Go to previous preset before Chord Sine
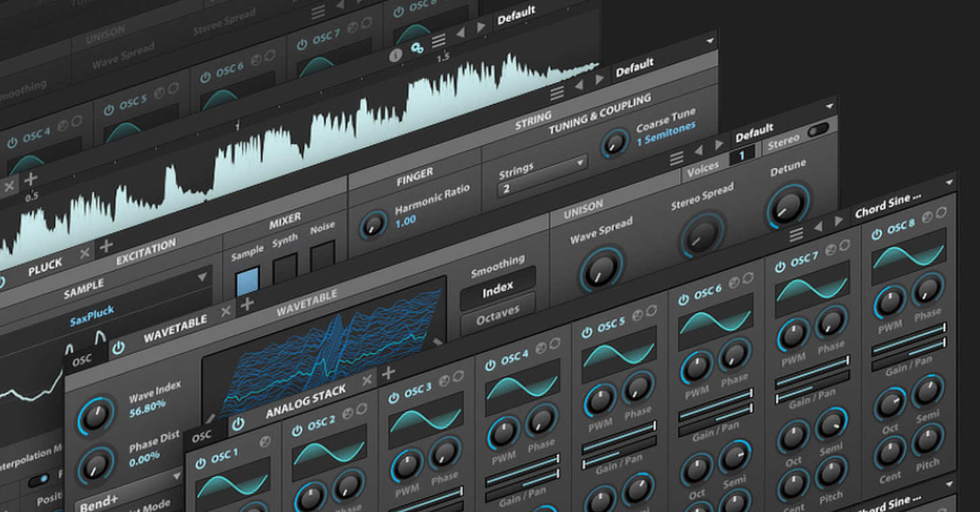 click(818, 227)
